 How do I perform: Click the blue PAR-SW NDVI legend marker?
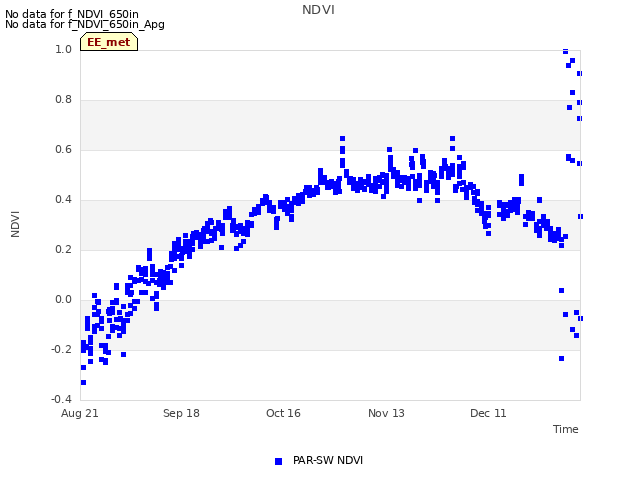(278, 461)
